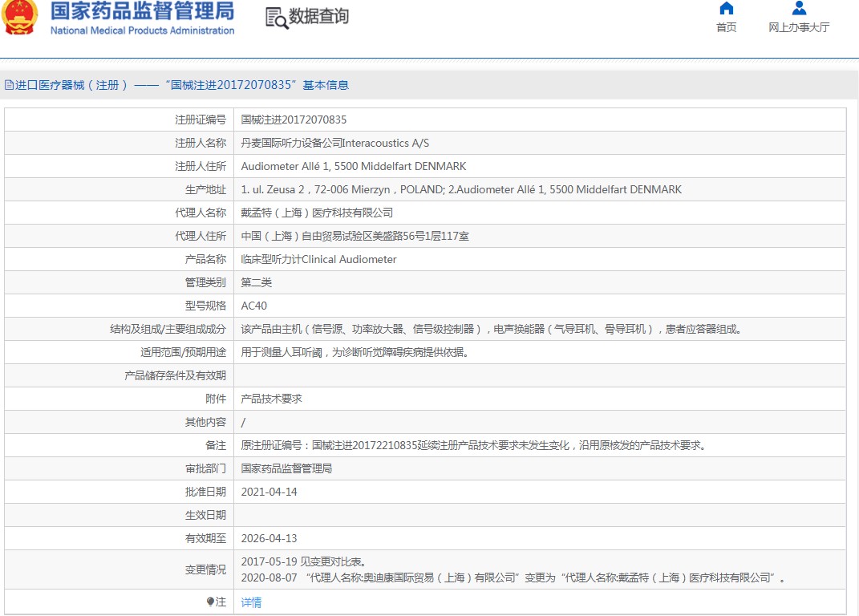Click the 产品名称 row label
859x616 pixels.
(x=205, y=259)
